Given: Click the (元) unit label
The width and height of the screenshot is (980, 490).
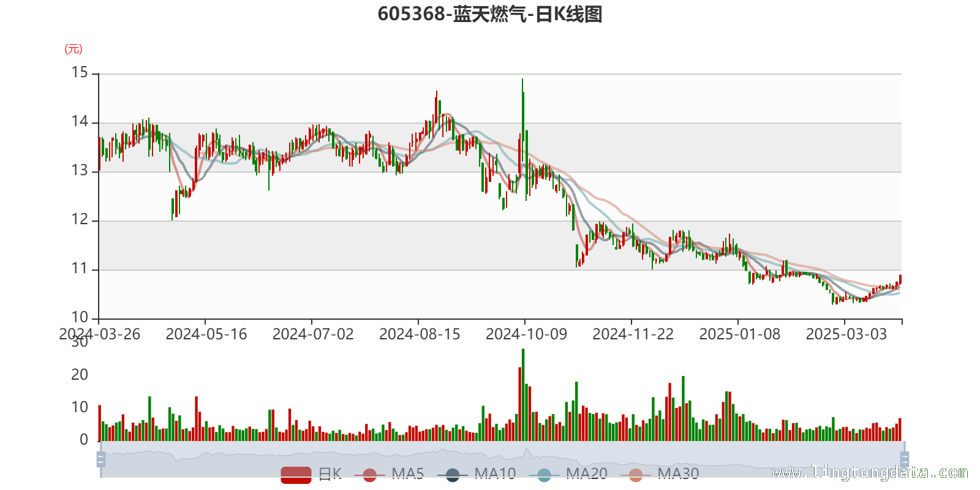Looking at the screenshot, I should [73, 49].
